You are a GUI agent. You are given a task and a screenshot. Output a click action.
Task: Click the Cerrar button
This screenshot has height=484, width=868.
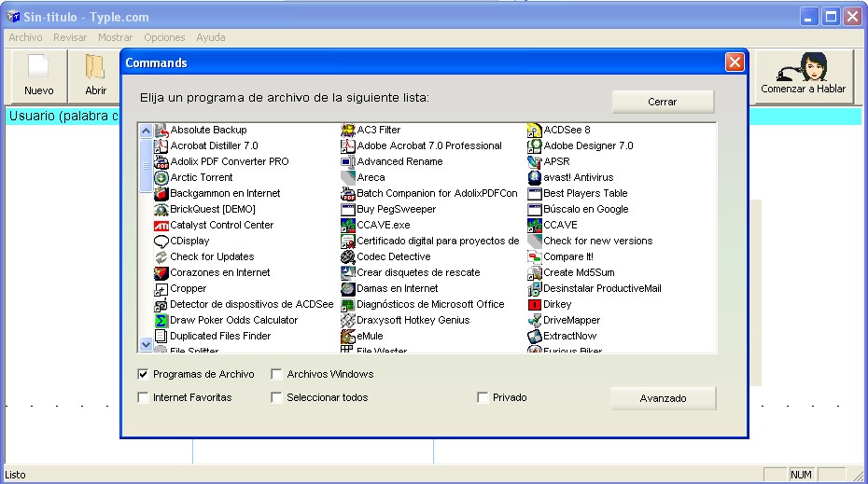[663, 102]
